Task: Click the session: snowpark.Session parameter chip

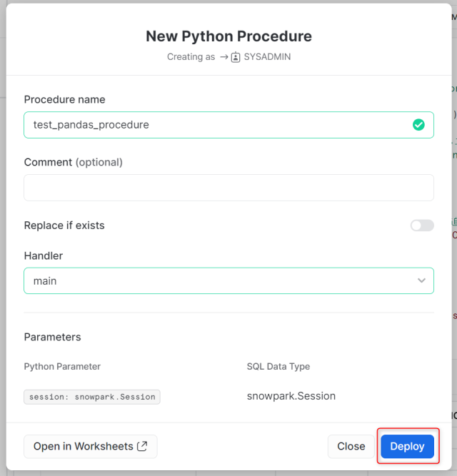Action: click(92, 397)
